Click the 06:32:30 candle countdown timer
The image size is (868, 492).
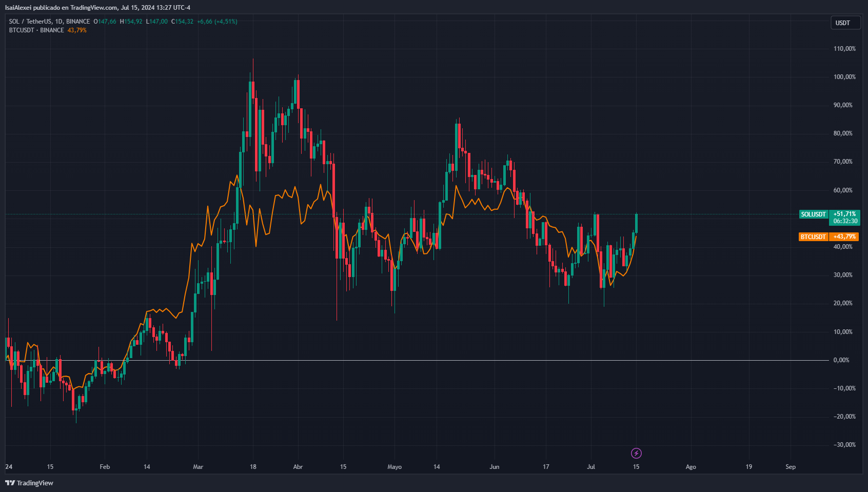[x=845, y=221]
